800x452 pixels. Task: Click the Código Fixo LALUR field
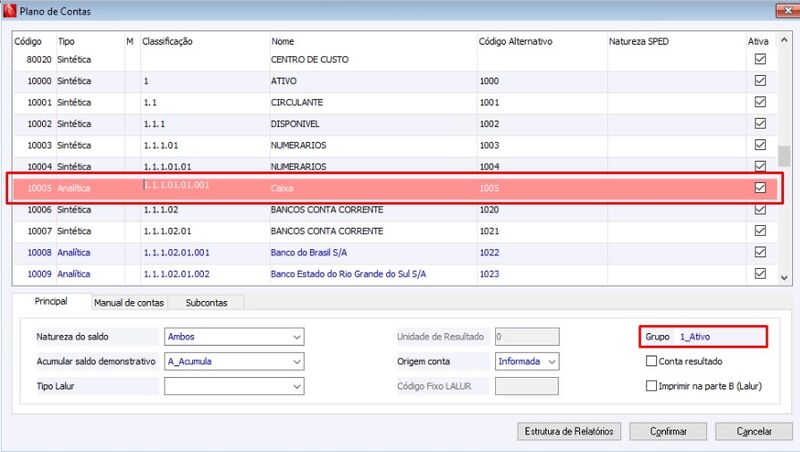pyautogui.click(x=527, y=386)
